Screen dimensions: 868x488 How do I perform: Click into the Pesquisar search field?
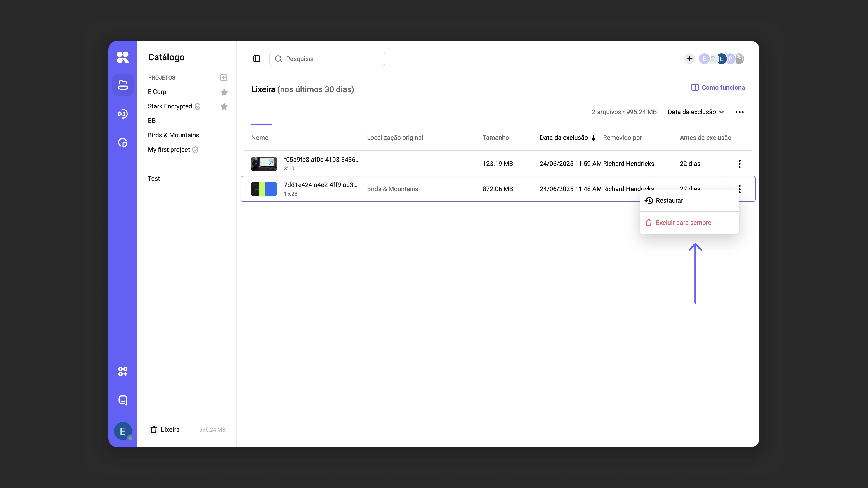327,59
